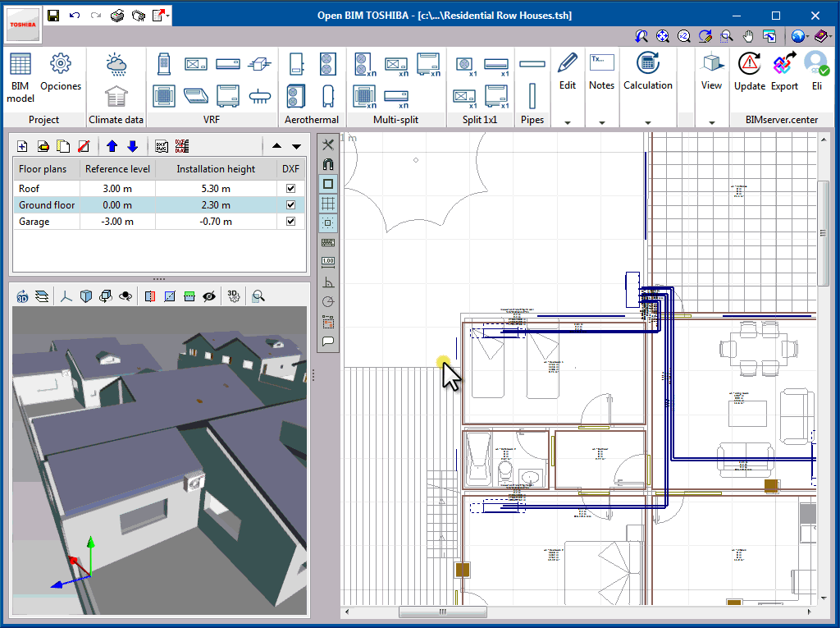Toggle magnet snapping in the drawing toolbar
This screenshot has width=840, height=628.
(327, 163)
